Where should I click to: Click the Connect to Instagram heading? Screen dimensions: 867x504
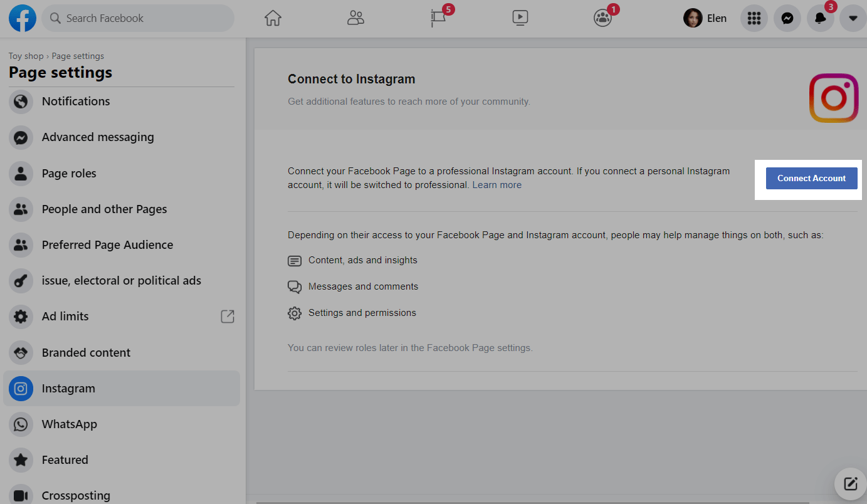(x=352, y=80)
